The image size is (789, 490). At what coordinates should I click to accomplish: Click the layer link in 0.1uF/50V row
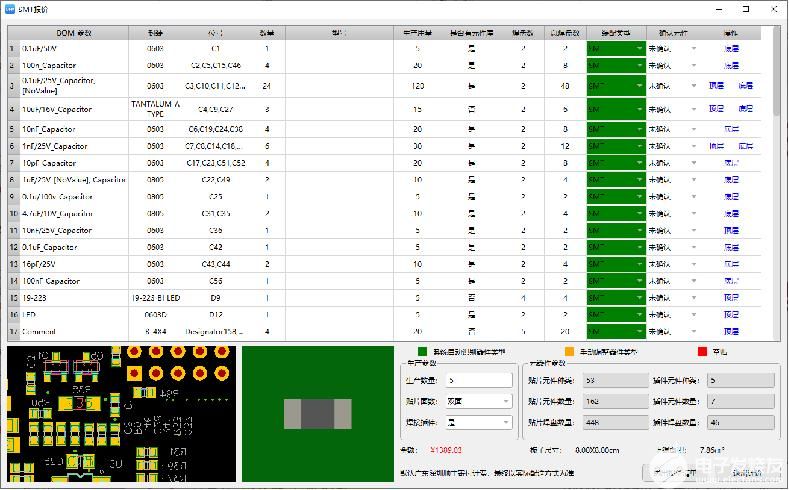[x=731, y=49]
